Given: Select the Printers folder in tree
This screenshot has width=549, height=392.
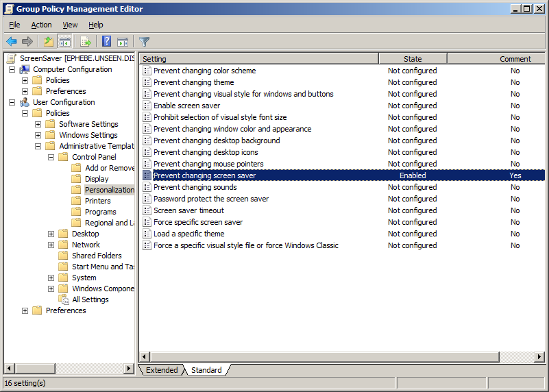Looking at the screenshot, I should point(97,201).
